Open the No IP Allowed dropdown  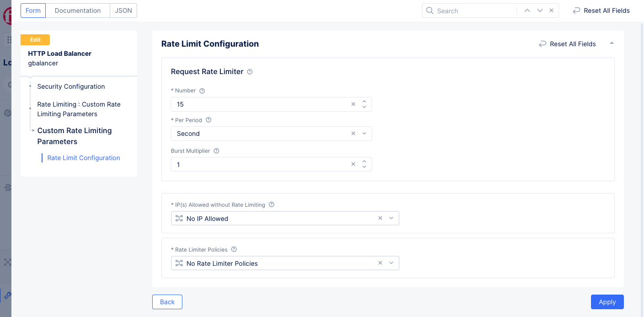(391, 219)
